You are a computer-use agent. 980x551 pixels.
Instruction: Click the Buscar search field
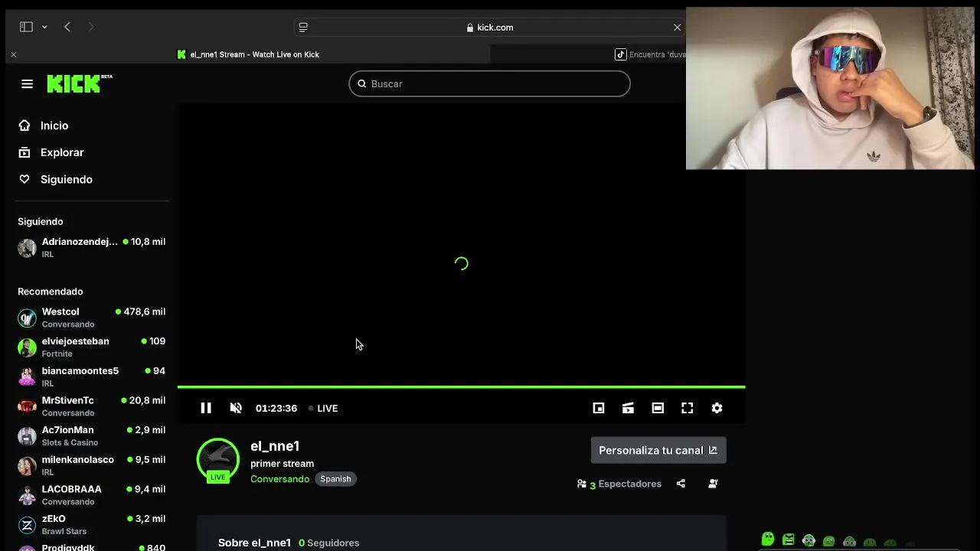point(489,83)
